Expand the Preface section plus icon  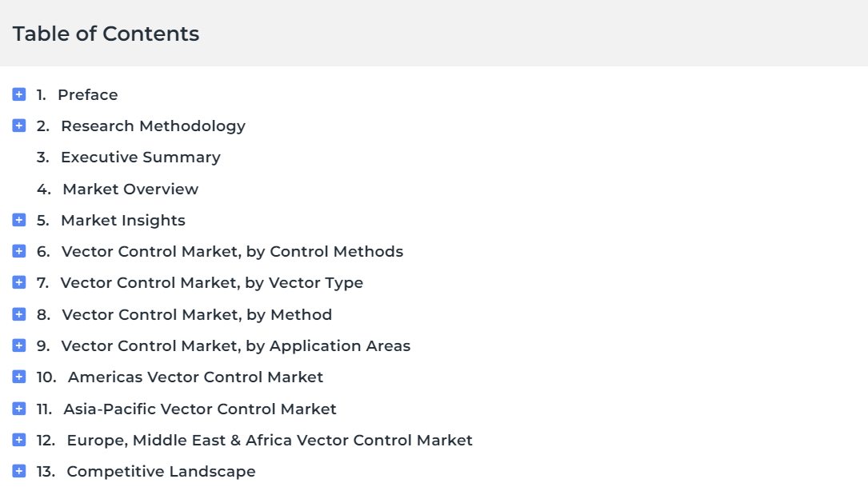tap(19, 94)
